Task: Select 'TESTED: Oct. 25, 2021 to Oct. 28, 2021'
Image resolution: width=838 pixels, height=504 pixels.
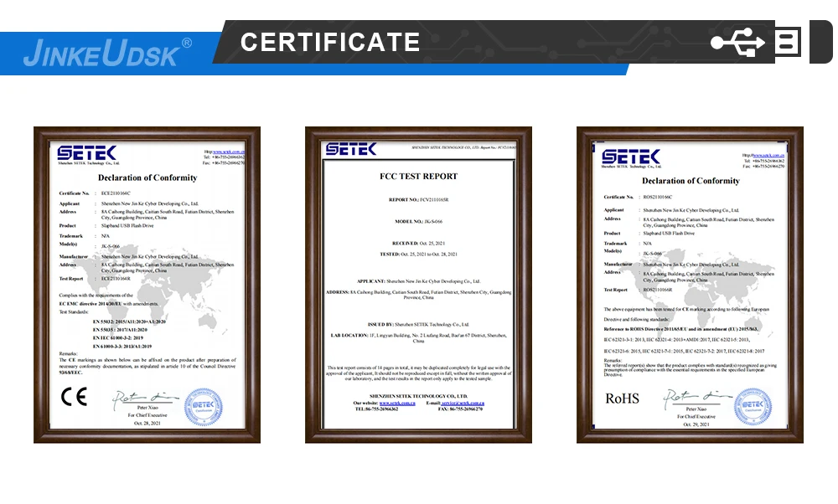Action: coord(418,255)
